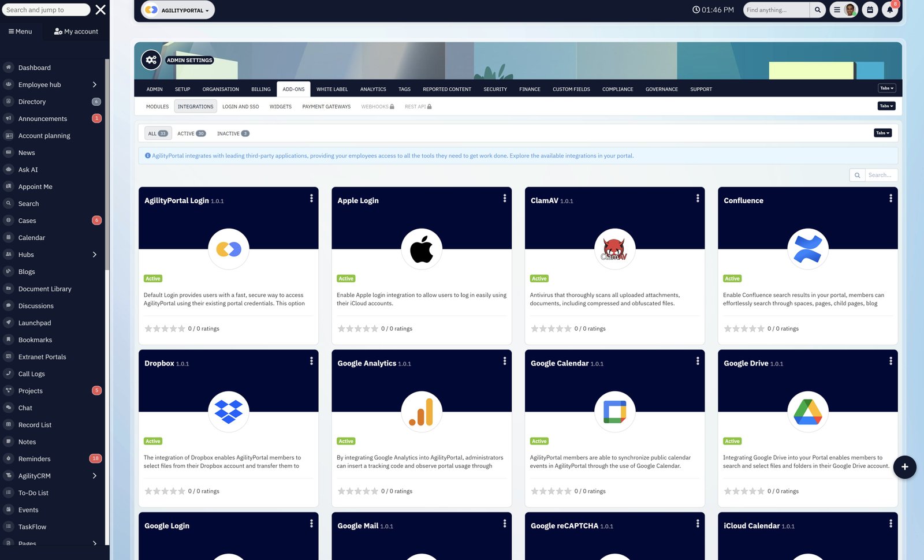Click the notification bell icon
924x560 pixels.
tap(889, 10)
